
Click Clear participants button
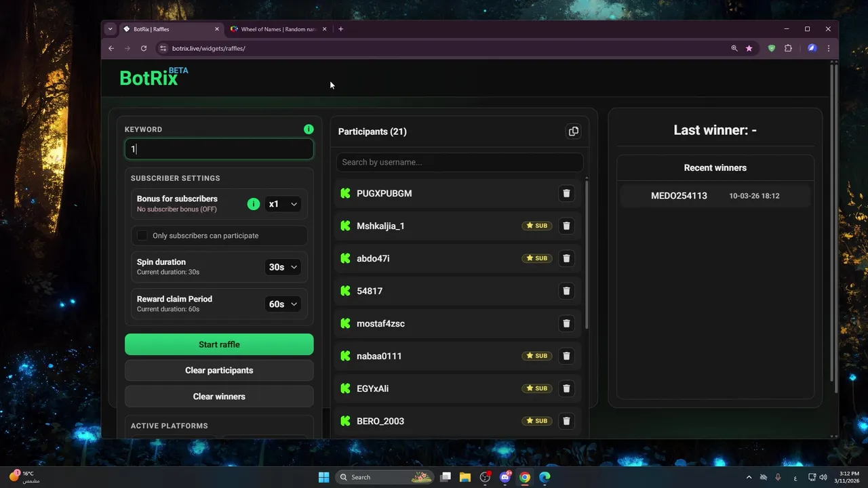coord(219,370)
